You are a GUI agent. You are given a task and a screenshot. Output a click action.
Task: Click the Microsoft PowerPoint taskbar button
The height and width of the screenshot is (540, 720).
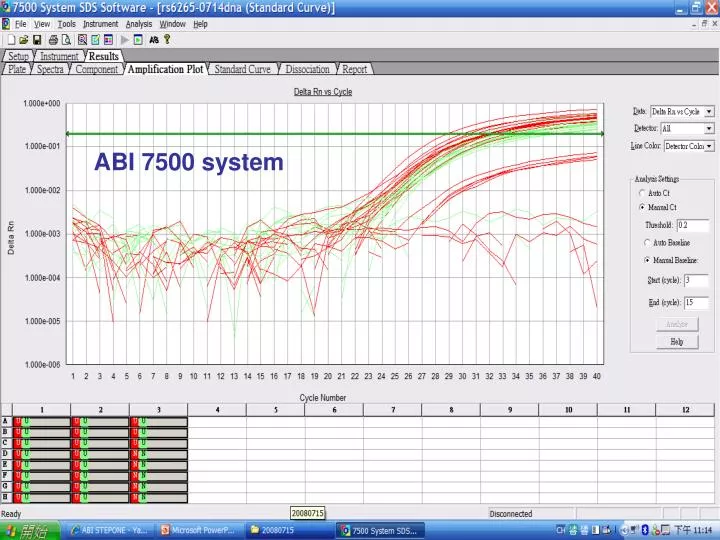click(198, 530)
